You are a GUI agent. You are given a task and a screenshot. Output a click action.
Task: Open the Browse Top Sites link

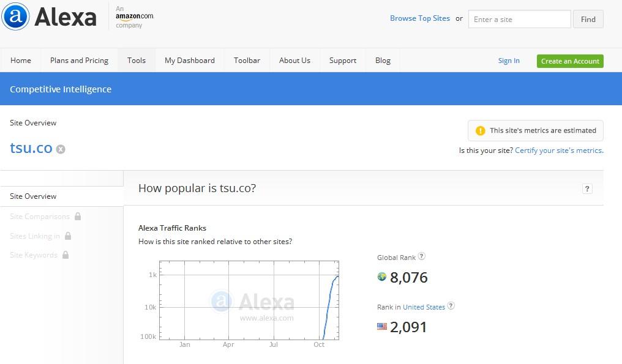click(x=420, y=18)
